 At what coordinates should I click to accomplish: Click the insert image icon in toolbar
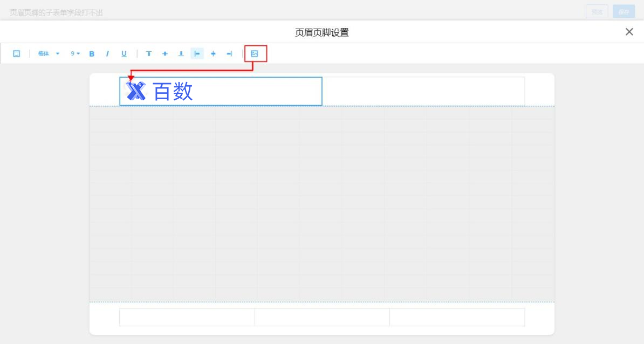point(255,53)
